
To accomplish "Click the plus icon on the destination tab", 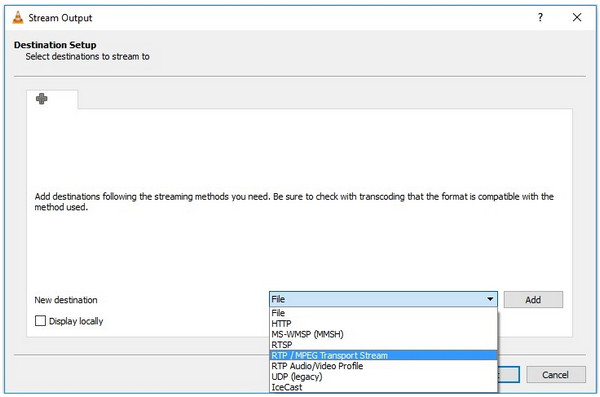I will point(41,99).
